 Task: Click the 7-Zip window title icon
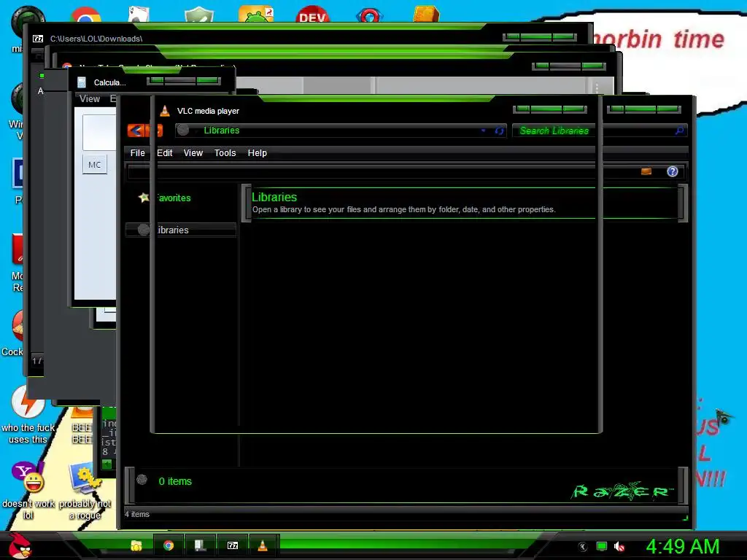pyautogui.click(x=38, y=39)
